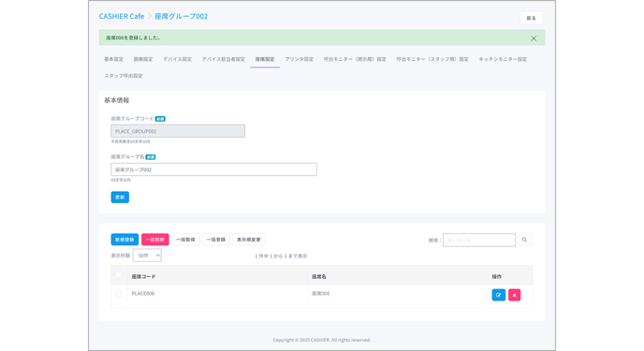Viewport: 644px width, 351px height.
Task: Click the 表示順変更 button
Action: point(249,240)
